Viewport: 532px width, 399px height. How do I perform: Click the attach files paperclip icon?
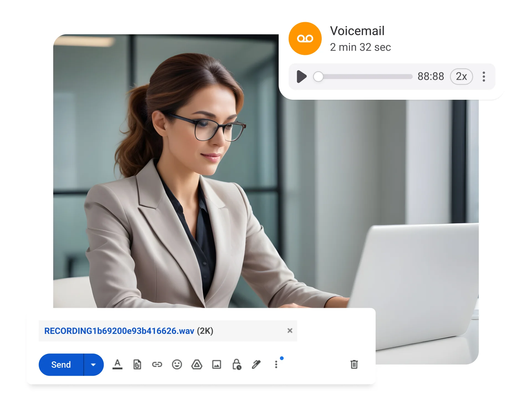point(137,364)
